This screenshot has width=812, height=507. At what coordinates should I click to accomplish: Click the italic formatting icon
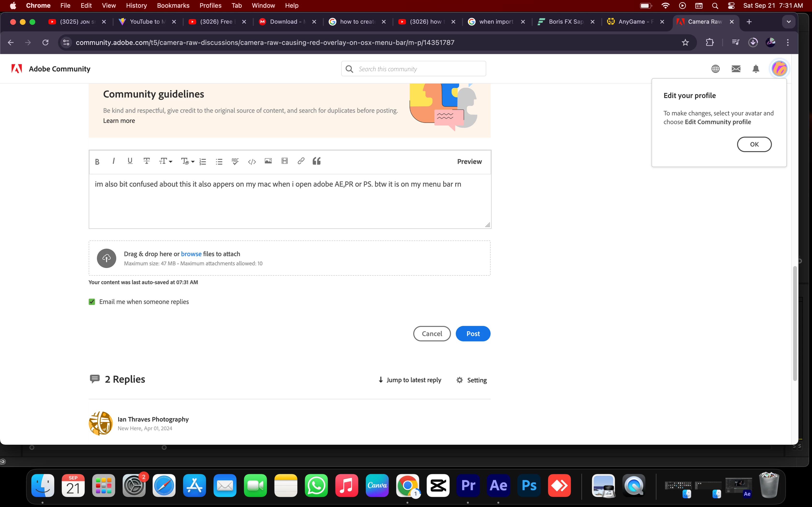tap(114, 161)
